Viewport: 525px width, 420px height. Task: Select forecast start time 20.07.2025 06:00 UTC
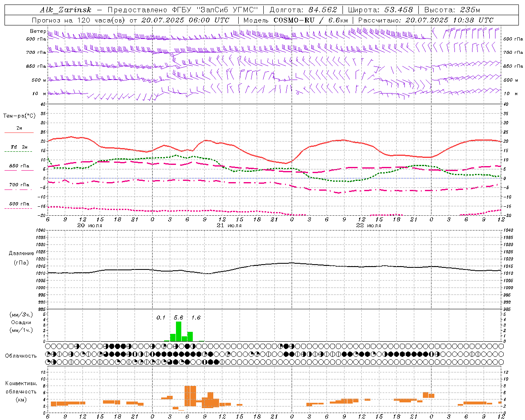tap(185, 20)
